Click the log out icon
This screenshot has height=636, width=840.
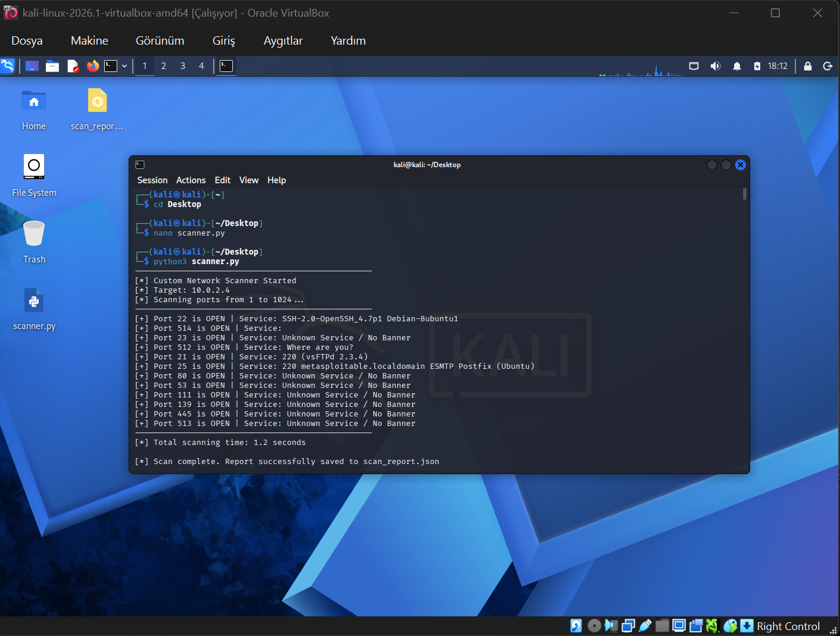pyautogui.click(x=827, y=66)
